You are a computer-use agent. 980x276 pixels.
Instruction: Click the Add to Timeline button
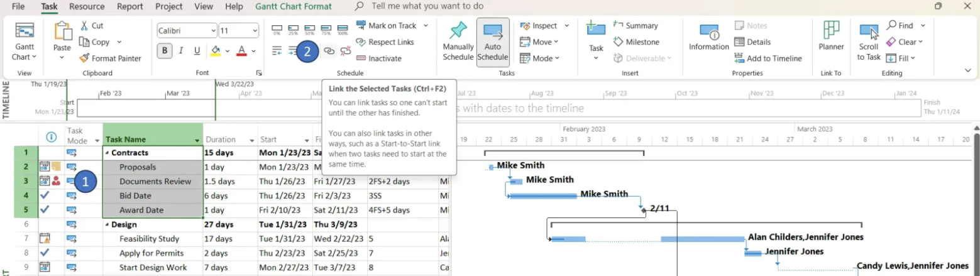[x=768, y=58]
